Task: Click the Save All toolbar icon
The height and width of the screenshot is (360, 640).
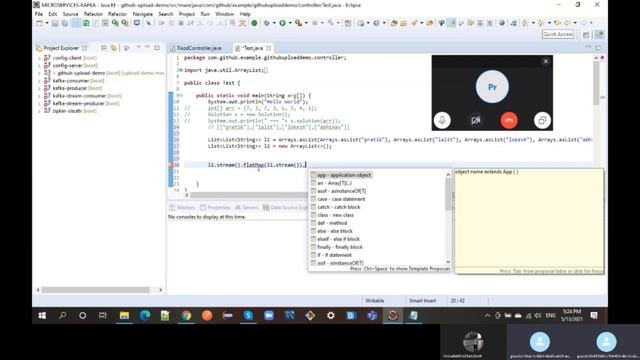Action: pos(64,23)
